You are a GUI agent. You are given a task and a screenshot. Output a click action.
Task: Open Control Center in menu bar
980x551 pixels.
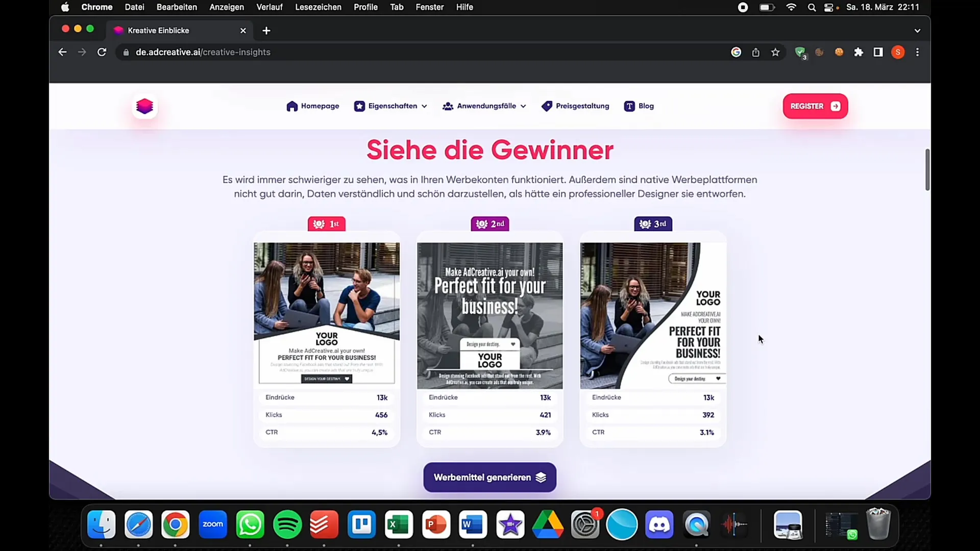(829, 7)
